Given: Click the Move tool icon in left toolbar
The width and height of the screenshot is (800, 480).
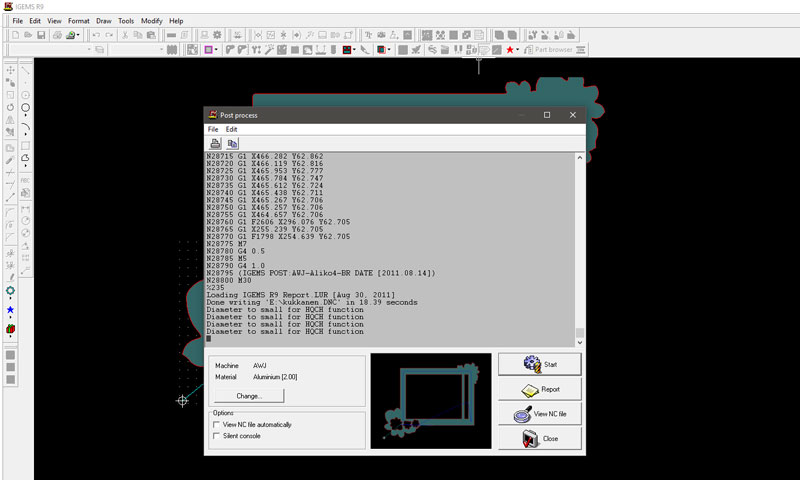Looking at the screenshot, I should [10, 70].
